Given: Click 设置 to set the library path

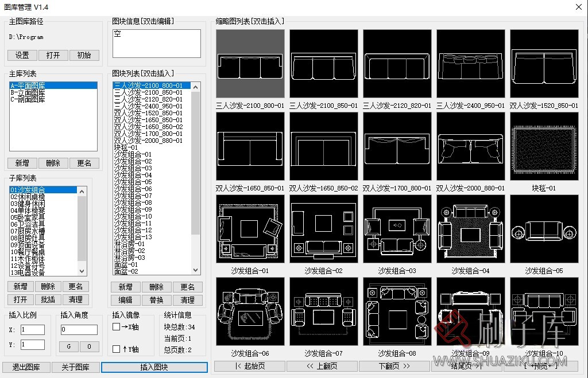Looking at the screenshot, I should (22, 54).
